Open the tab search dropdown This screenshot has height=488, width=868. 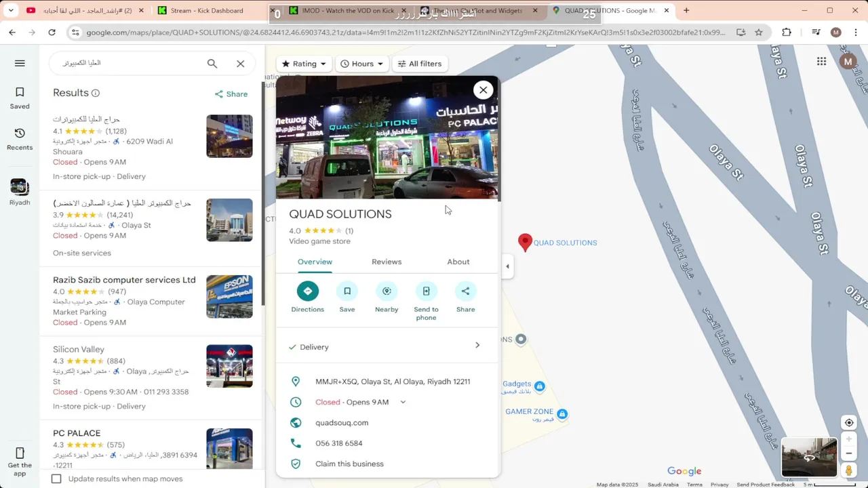(10, 10)
